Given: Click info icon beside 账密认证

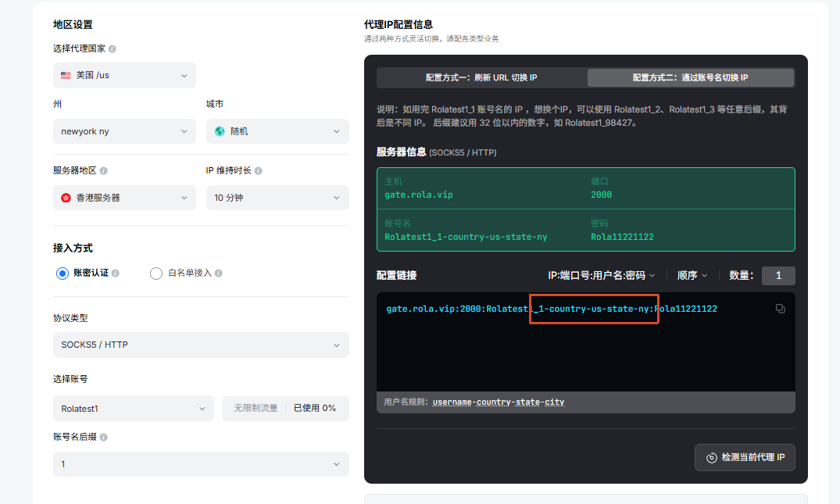Looking at the screenshot, I should [x=115, y=273].
